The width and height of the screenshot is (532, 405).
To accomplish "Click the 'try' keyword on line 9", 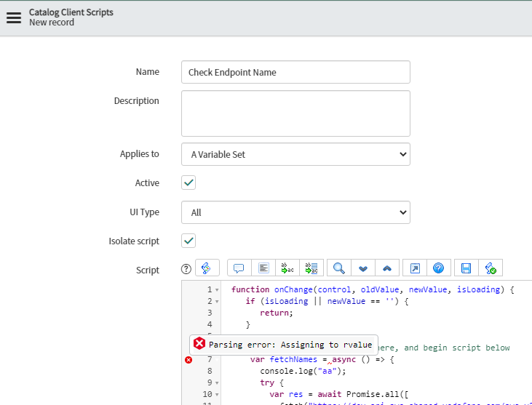I will click(x=267, y=383).
